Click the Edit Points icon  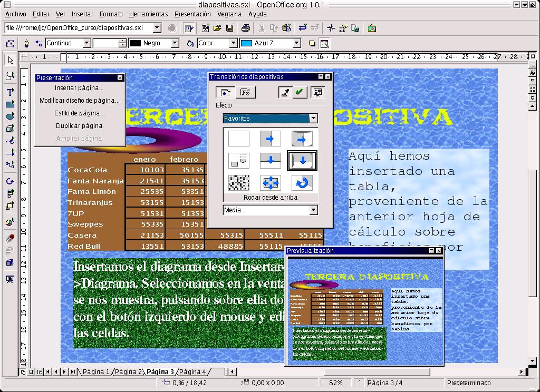(x=10, y=43)
